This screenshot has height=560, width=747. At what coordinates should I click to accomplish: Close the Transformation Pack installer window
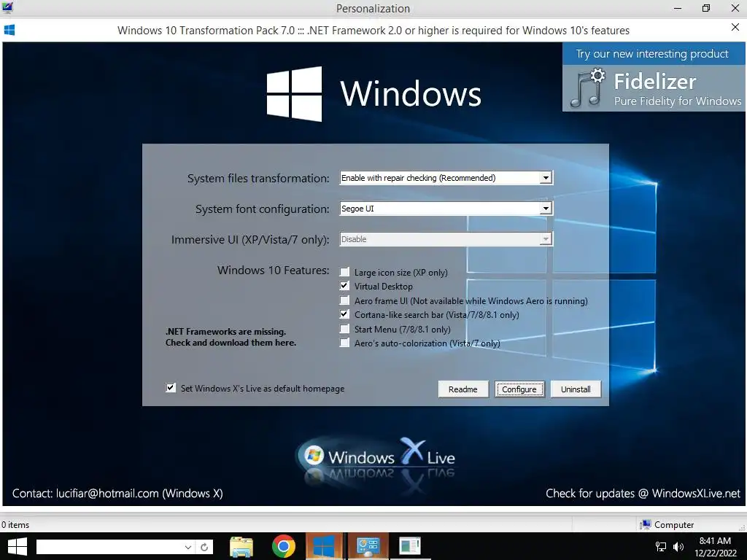coord(735,27)
